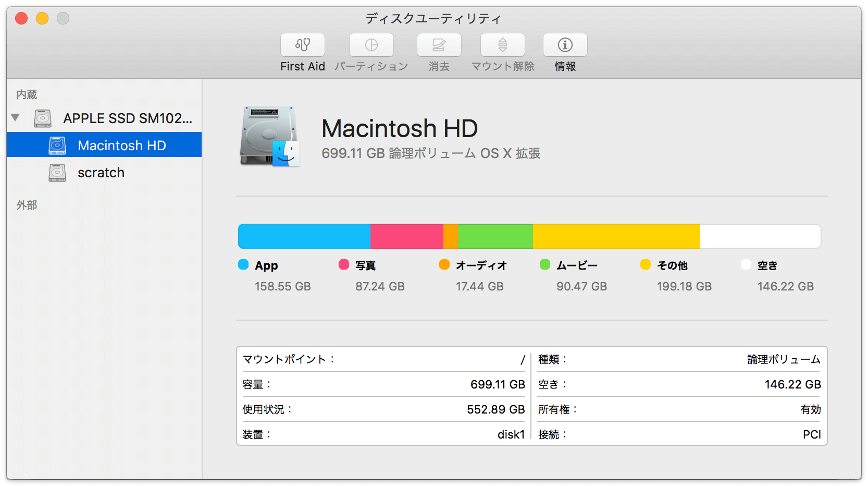Click the オーディオ legend label
868x486 pixels.
481,265
